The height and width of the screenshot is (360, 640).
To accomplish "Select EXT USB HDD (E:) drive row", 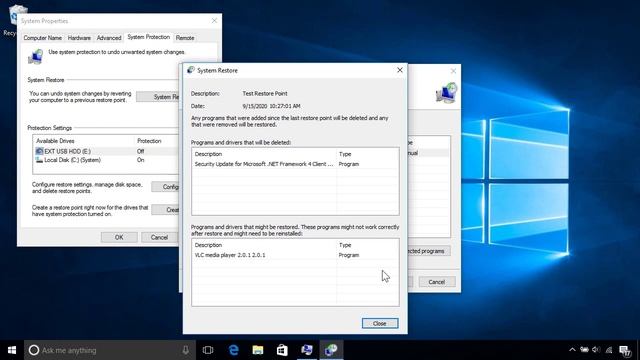I will click(x=107, y=151).
